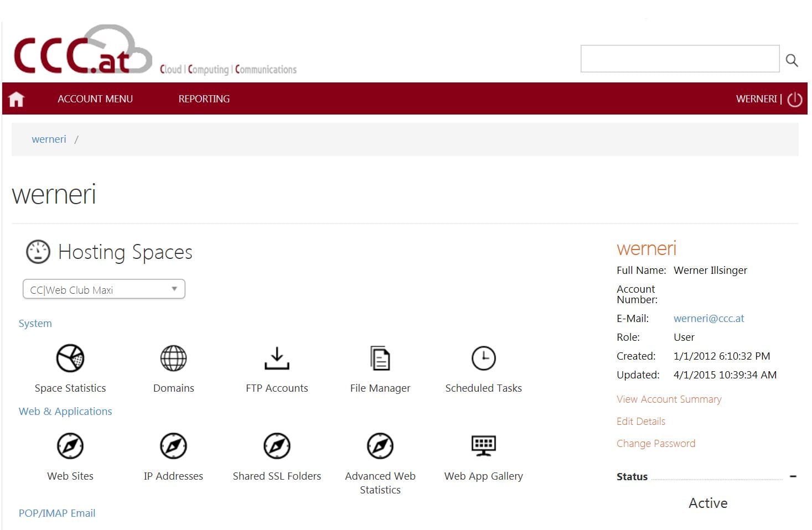Open Space Statistics
Viewport: 812px width, 530px height.
[70, 368]
